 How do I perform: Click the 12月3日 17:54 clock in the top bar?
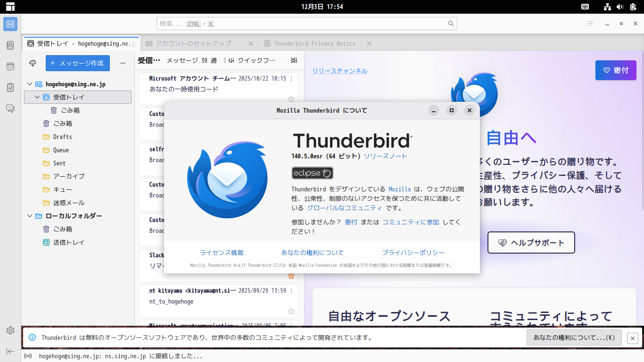point(322,7)
